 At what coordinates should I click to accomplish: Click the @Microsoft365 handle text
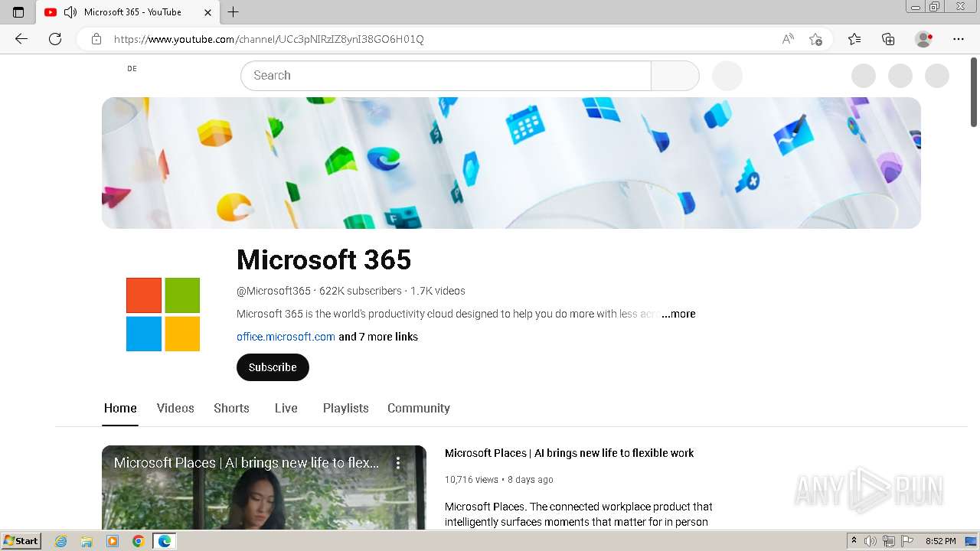pyautogui.click(x=274, y=291)
